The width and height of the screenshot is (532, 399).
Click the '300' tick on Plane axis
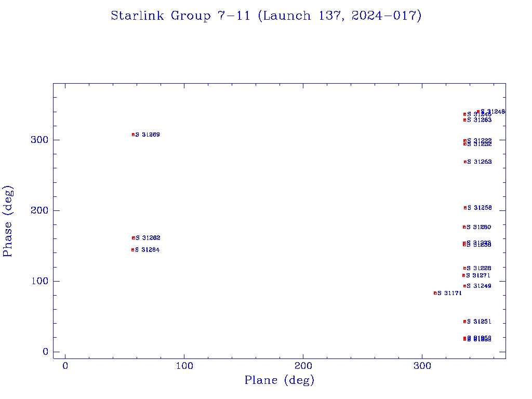click(x=422, y=366)
